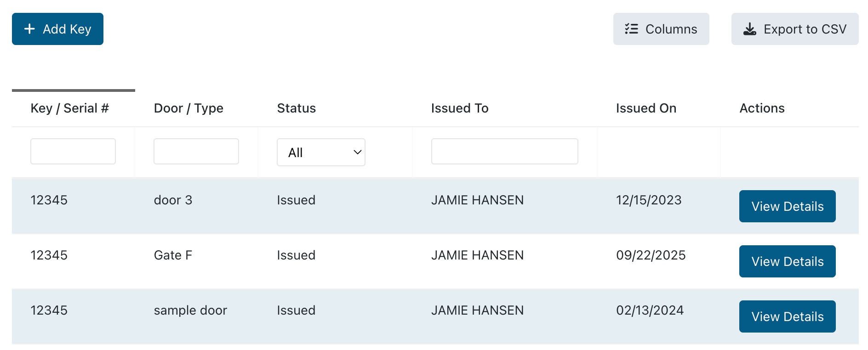The height and width of the screenshot is (350, 868).
Task: Click the Status column header
Action: pyautogui.click(x=296, y=108)
